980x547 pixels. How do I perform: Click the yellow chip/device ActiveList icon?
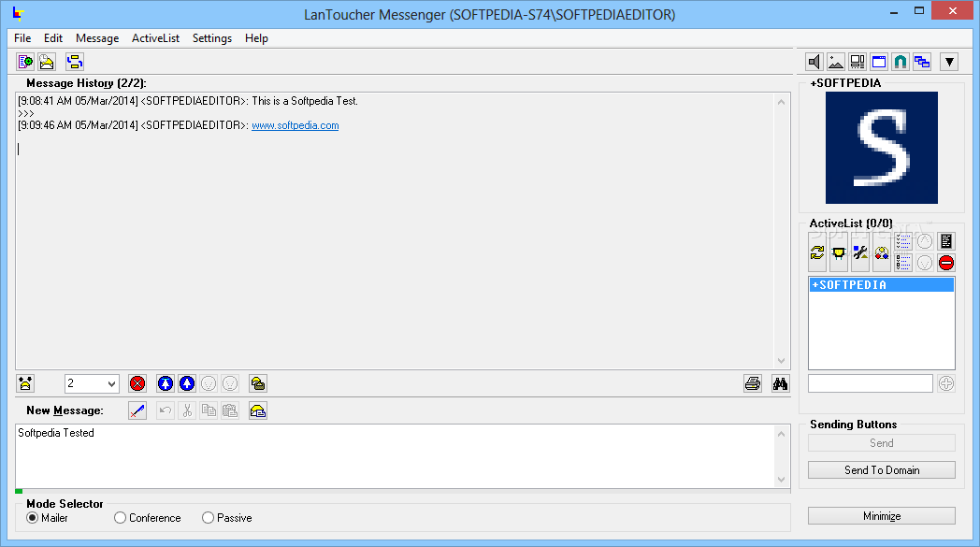839,252
